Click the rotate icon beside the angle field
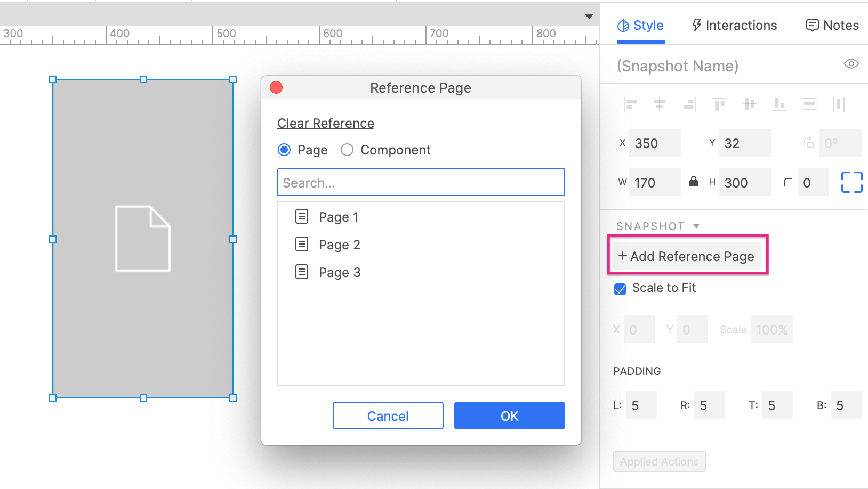The image size is (868, 489). coord(808,143)
